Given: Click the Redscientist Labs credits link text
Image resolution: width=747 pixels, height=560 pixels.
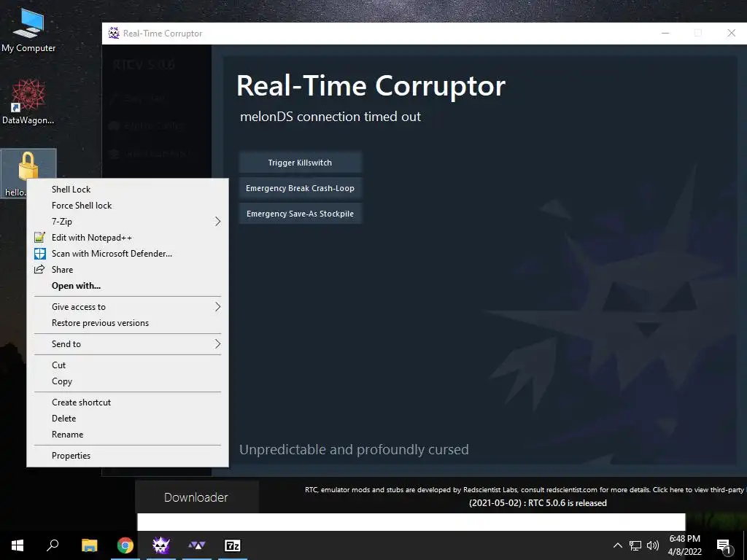Looking at the screenshot, I should [524, 489].
